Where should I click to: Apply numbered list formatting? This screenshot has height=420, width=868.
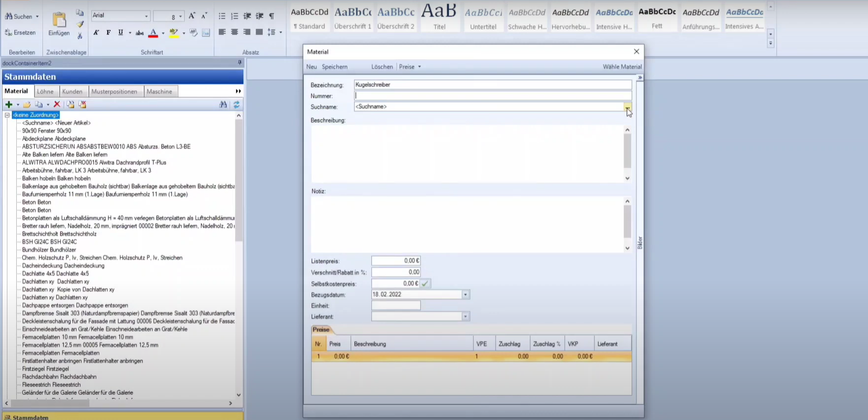pyautogui.click(x=235, y=16)
